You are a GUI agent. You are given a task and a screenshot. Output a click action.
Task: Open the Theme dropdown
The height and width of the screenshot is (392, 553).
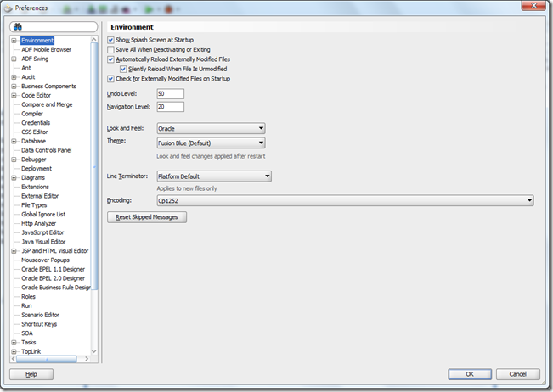(x=211, y=143)
